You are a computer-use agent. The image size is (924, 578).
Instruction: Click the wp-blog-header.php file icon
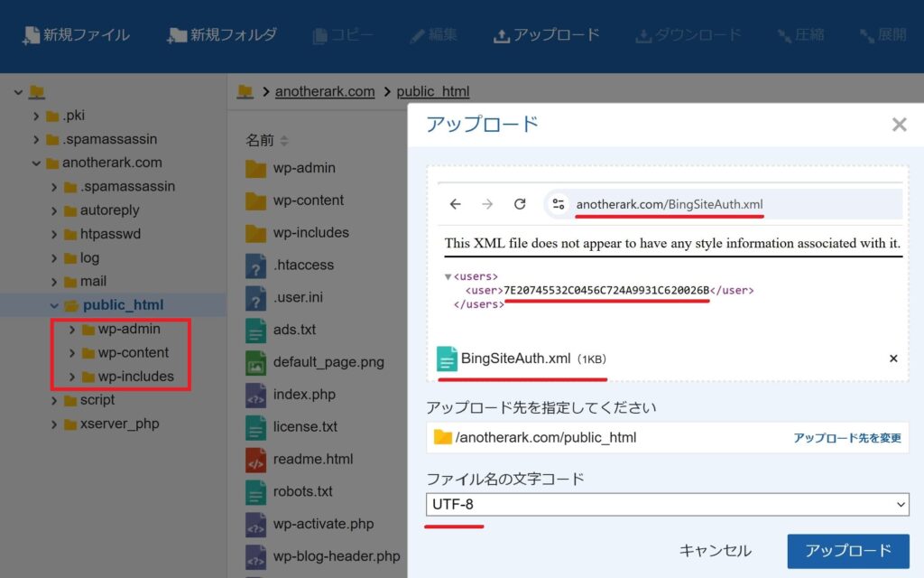click(x=255, y=557)
